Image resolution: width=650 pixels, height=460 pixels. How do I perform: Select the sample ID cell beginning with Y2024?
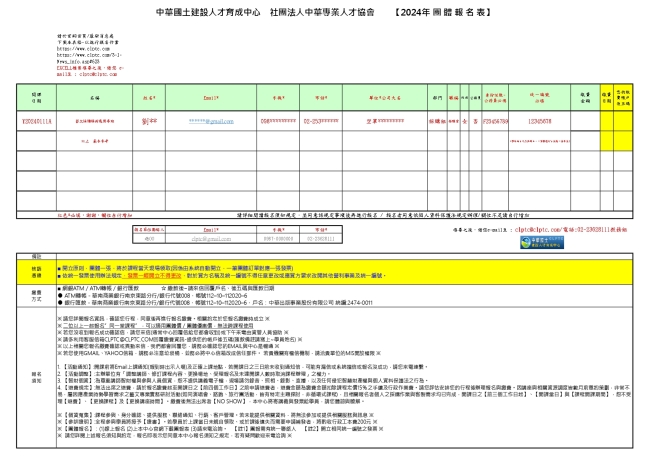coord(36,121)
